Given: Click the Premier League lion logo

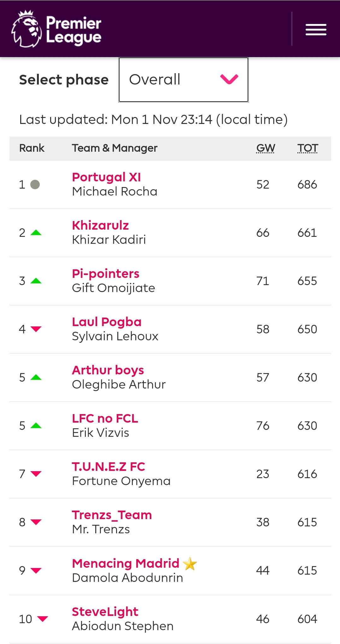Looking at the screenshot, I should [26, 29].
